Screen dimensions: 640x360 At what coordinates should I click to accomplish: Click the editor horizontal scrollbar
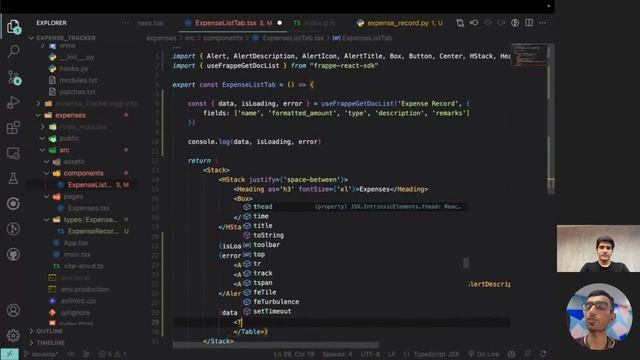[x=276, y=345]
